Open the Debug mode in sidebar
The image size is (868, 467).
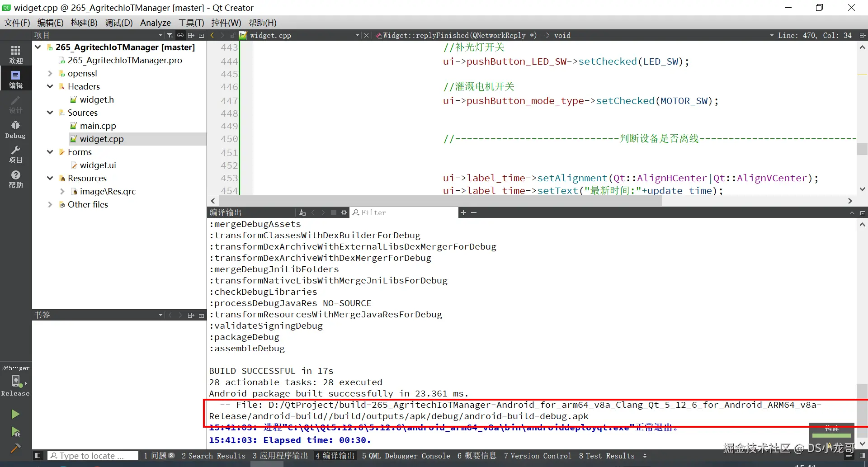tap(16, 129)
